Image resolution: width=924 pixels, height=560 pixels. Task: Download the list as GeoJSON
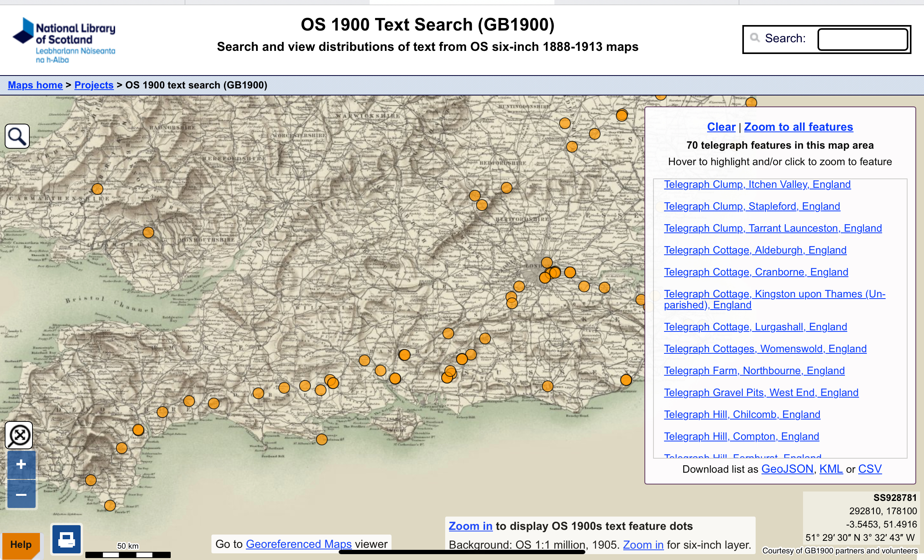tap(787, 469)
